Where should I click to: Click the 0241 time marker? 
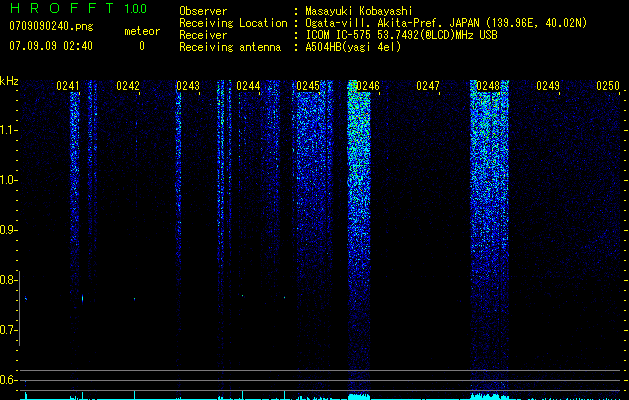tap(68, 86)
